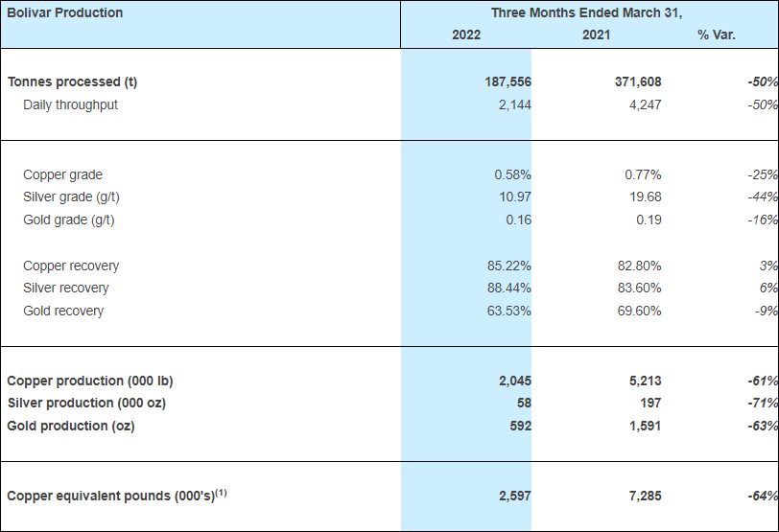Click the 82.80% copper recovery value
The height and width of the screenshot is (532, 779).
(639, 266)
